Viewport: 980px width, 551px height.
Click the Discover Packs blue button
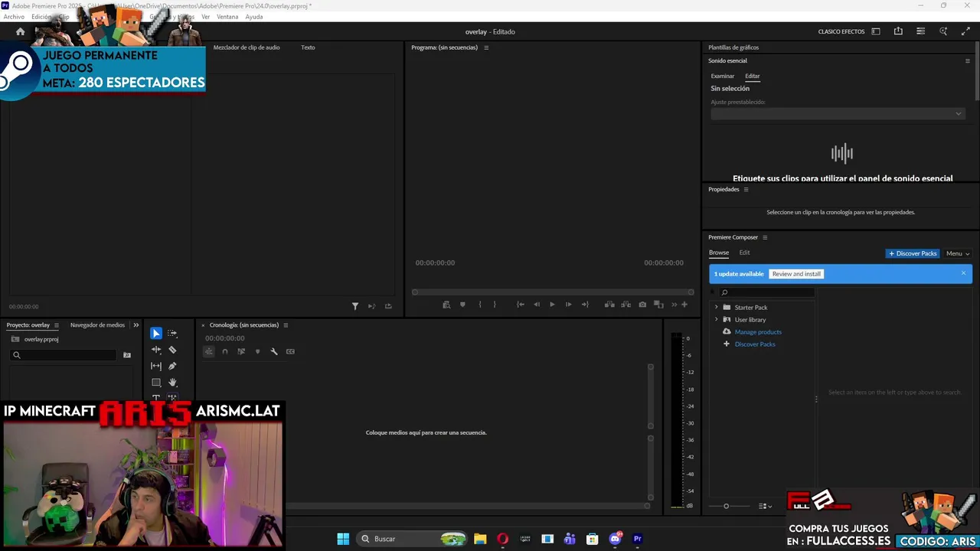pos(913,253)
